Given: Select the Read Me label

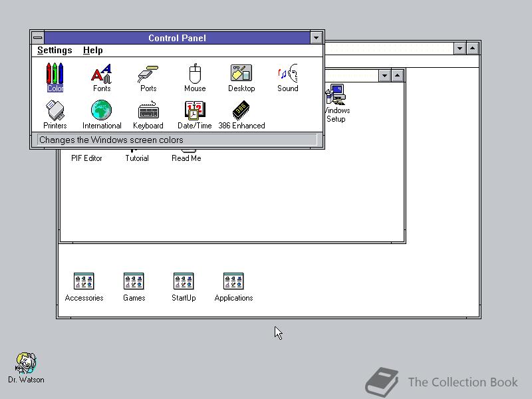Looking at the screenshot, I should 186,158.
